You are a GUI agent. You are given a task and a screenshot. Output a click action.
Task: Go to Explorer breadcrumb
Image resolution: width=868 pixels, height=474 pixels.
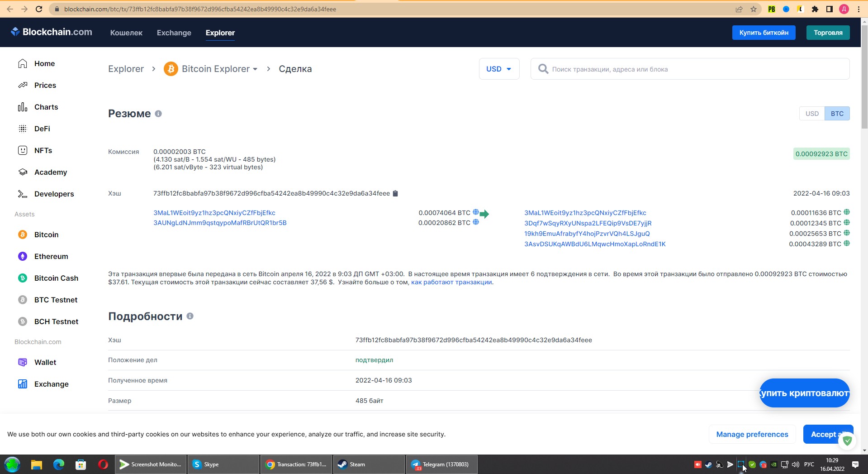click(126, 69)
